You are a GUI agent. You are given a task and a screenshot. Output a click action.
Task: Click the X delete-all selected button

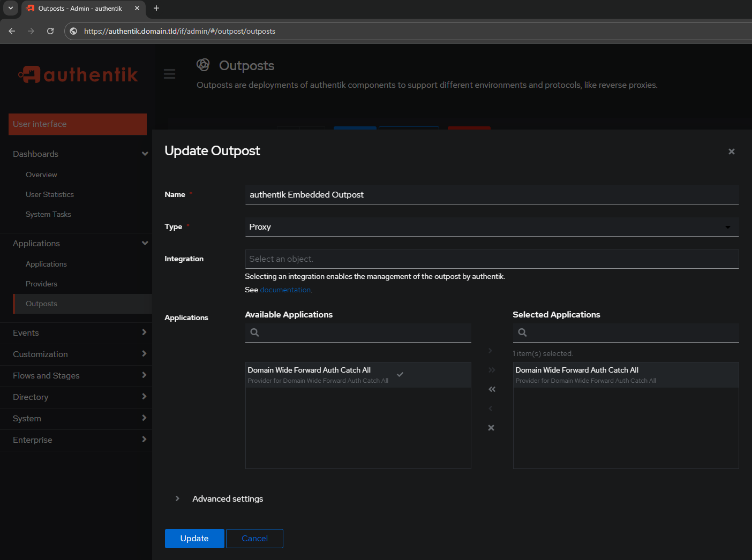coord(491,428)
